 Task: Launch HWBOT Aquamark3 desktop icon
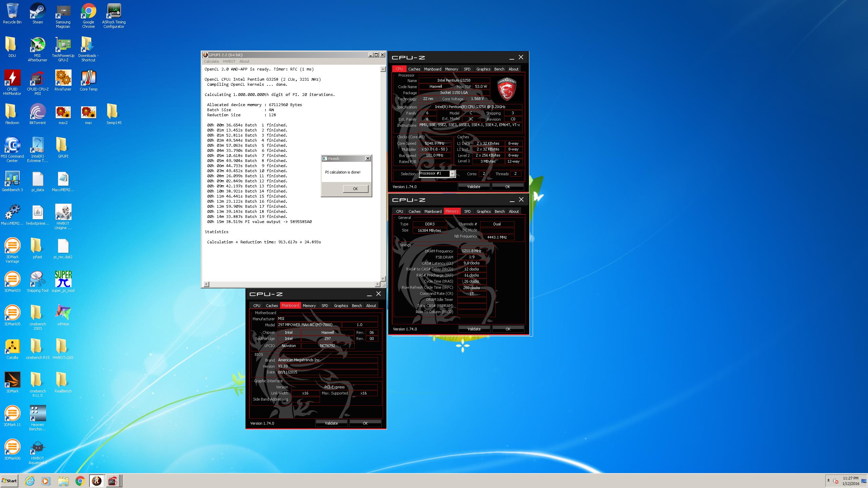pos(38,452)
